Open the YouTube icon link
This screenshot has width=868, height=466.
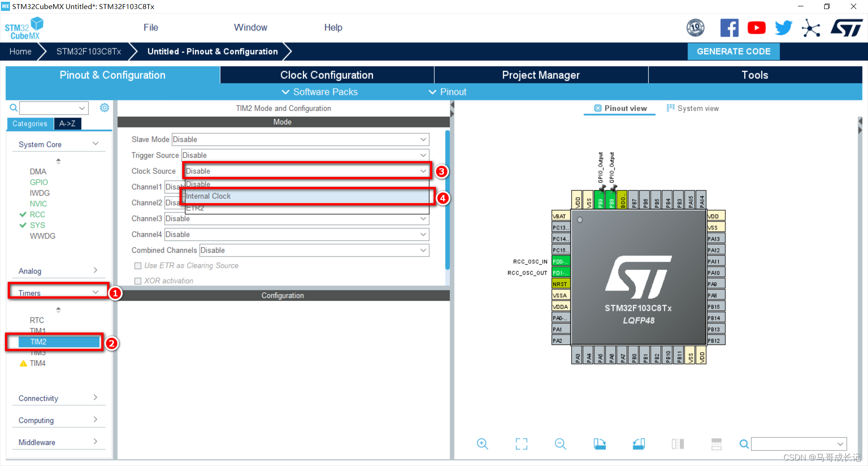(756, 28)
